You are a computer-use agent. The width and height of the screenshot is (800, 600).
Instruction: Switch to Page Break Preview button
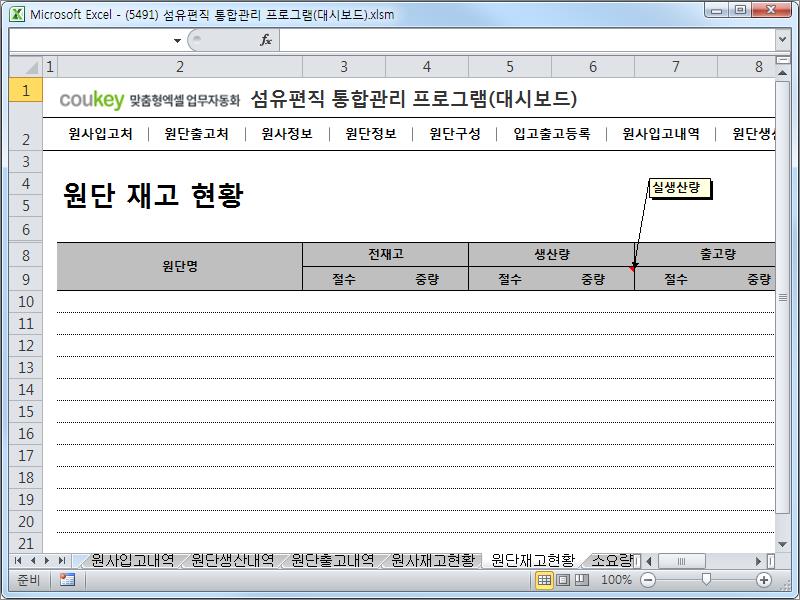tap(581, 580)
